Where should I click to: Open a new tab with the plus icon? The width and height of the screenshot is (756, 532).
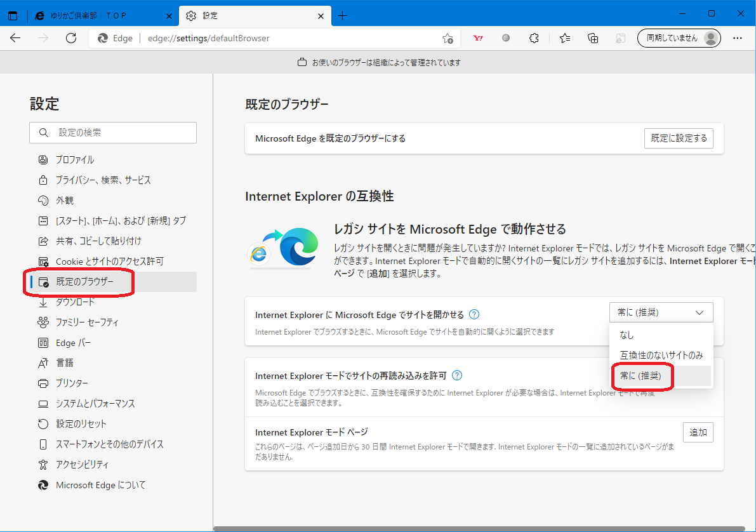click(342, 16)
